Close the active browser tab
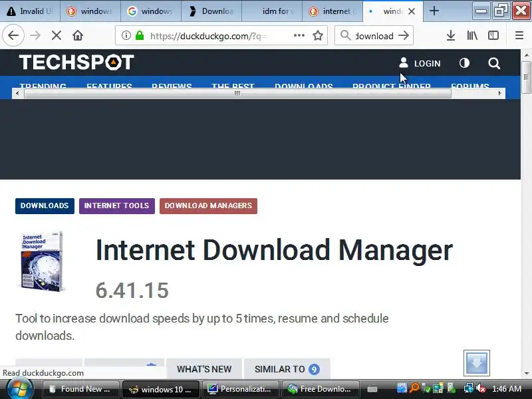This screenshot has width=532, height=399. [x=412, y=11]
